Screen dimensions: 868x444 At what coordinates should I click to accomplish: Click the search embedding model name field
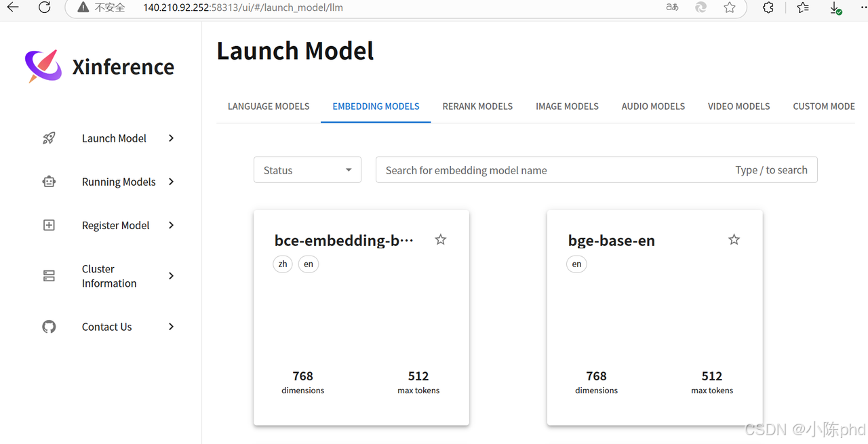596,170
